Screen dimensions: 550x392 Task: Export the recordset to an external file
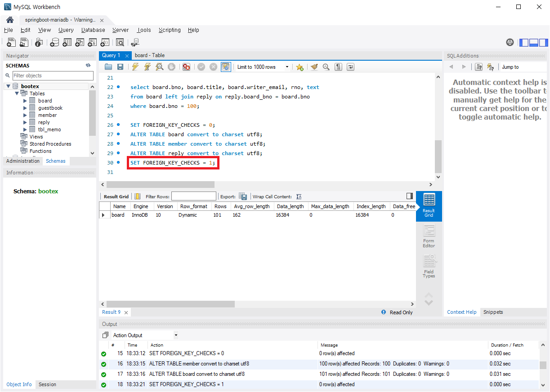point(243,196)
